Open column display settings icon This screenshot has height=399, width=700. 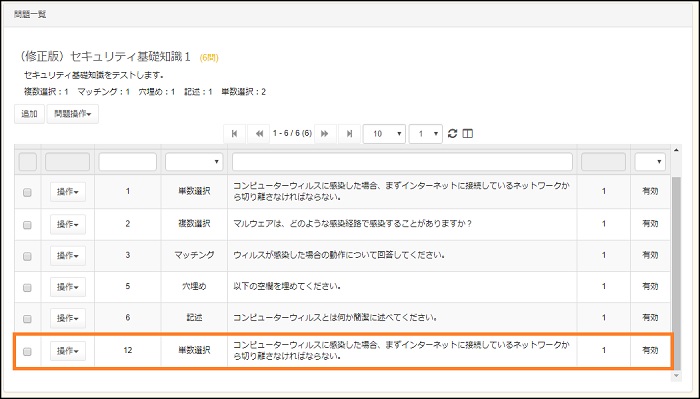point(467,133)
